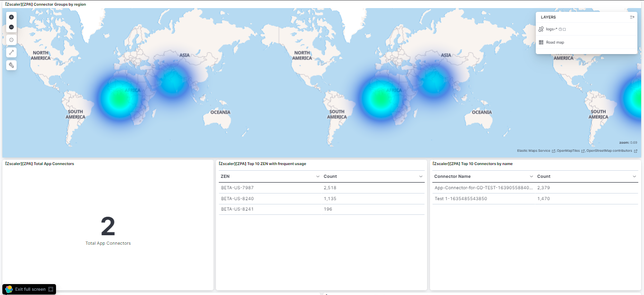Viewport: 644px width, 295px height.
Task: Click the LAYERS panel heading
Action: pyautogui.click(x=548, y=17)
